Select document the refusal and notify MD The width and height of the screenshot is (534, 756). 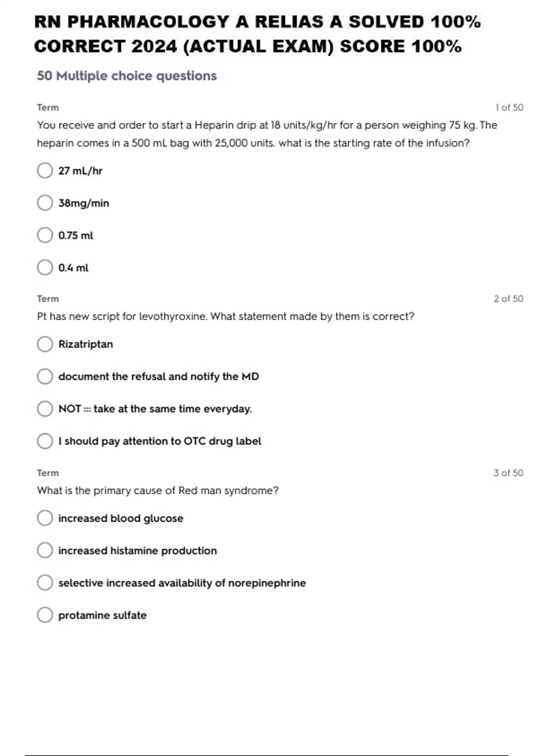point(45,377)
